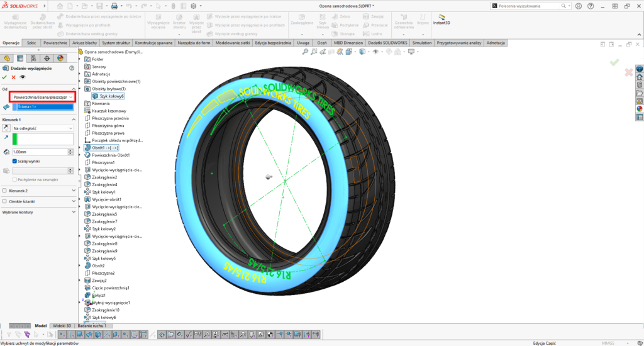Image resolution: width=644 pixels, height=346 pixels.
Task: Switch to the Badanie ruchu 1 tab
Action: (x=92, y=325)
